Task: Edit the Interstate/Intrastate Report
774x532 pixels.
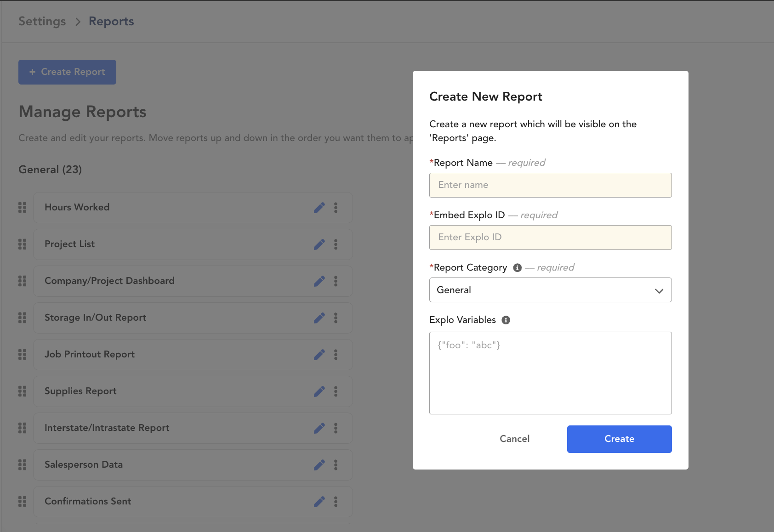Action: 319,428
